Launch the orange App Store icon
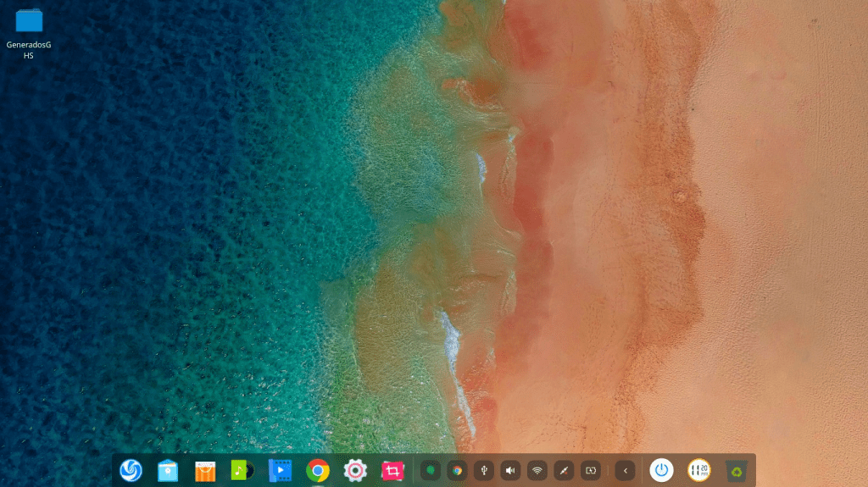The image size is (868, 487). tap(205, 470)
